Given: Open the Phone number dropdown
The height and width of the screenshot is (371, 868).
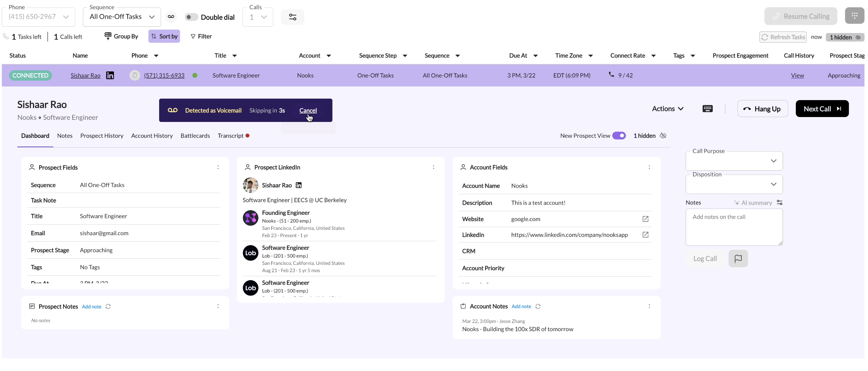Looking at the screenshot, I should [38, 17].
